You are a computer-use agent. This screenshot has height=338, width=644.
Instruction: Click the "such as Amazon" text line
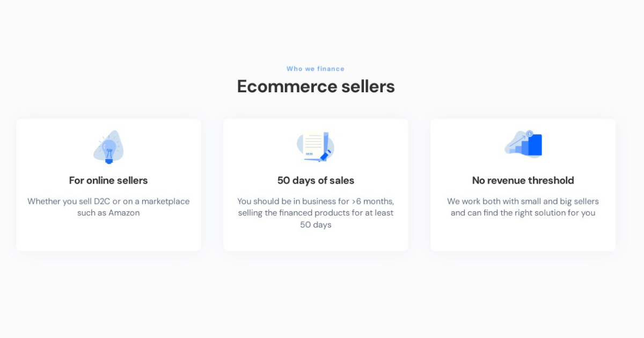(108, 213)
